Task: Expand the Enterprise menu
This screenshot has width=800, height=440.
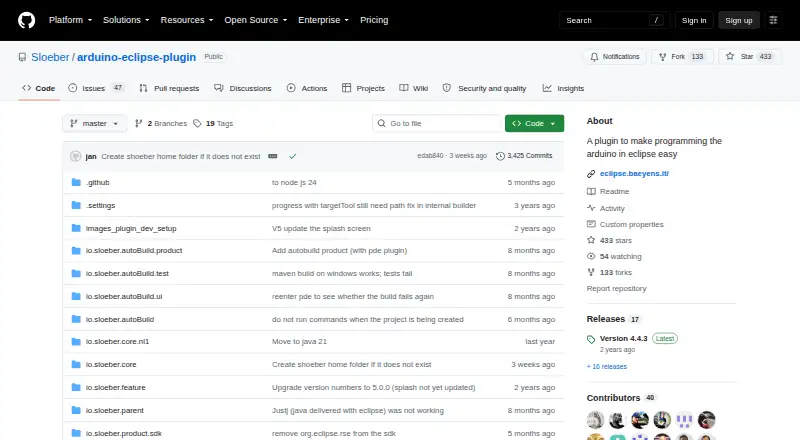Action: (x=323, y=20)
